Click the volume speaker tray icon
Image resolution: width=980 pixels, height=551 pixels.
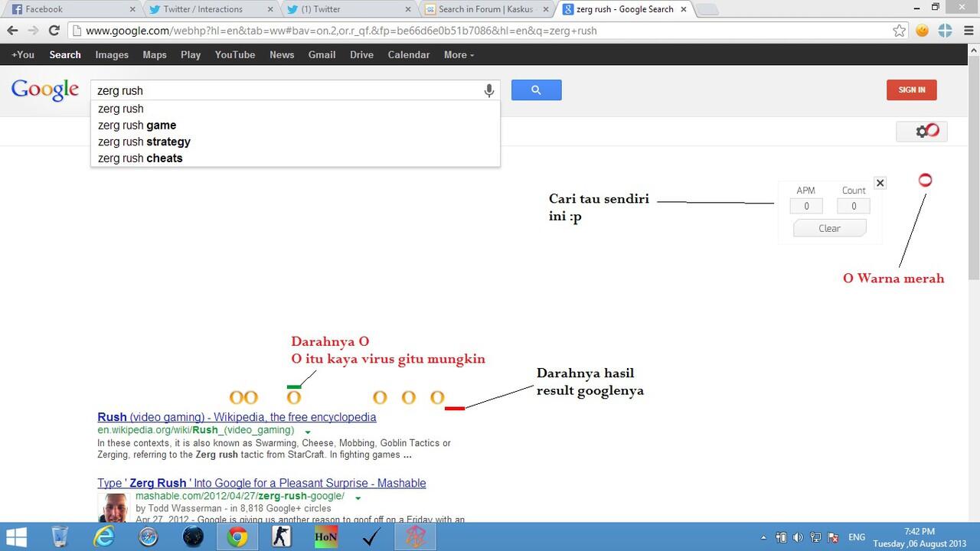coord(797,537)
